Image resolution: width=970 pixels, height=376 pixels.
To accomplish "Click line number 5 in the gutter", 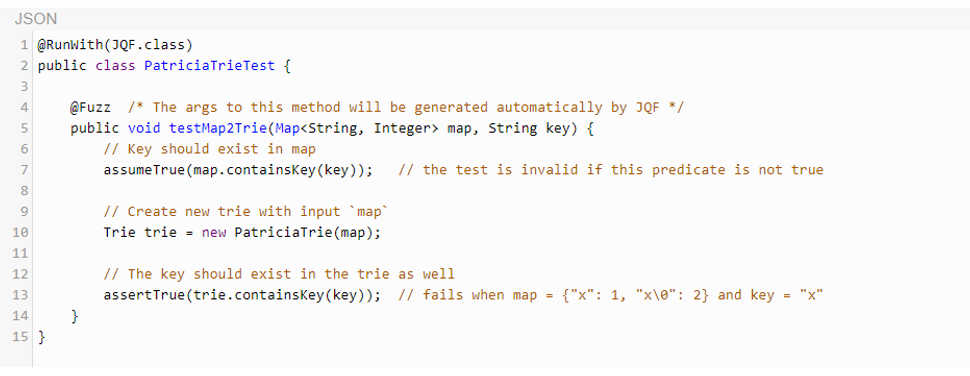I will pos(24,128).
